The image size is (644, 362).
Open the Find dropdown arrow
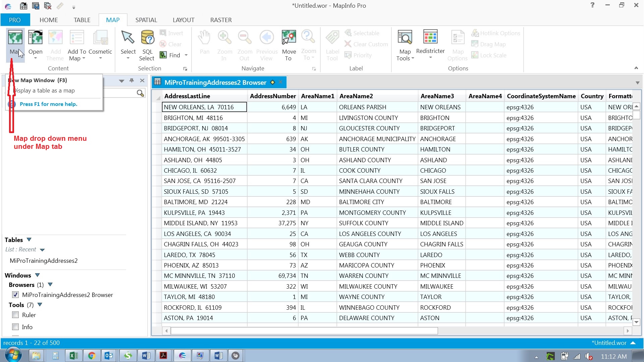point(186,55)
